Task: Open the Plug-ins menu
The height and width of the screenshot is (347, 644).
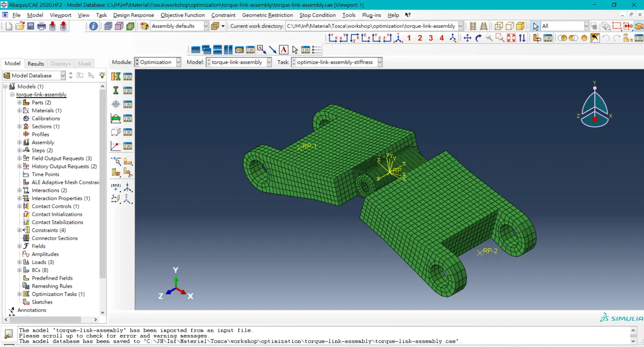Action: [371, 15]
